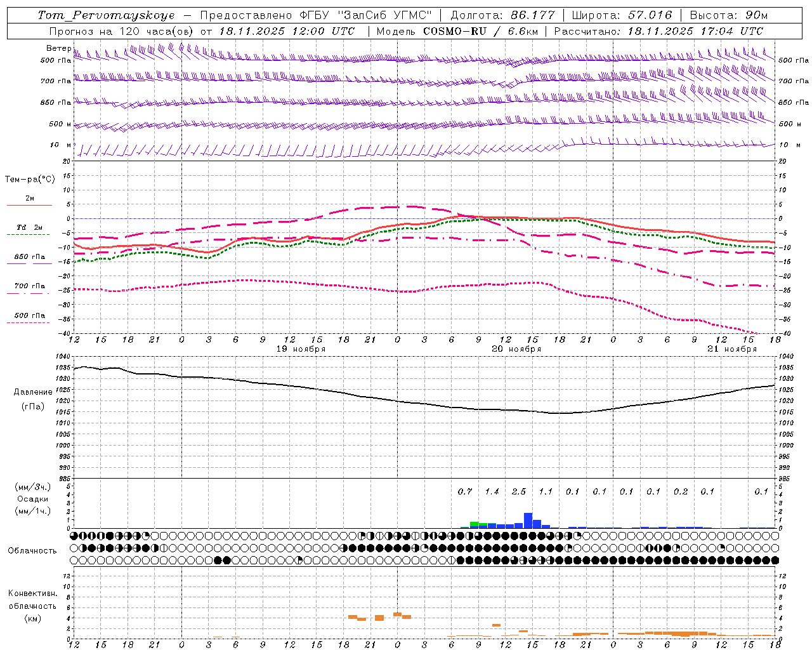Click the 'Давление' pressure panel label
The height and width of the screenshot is (650, 812).
coord(33,392)
